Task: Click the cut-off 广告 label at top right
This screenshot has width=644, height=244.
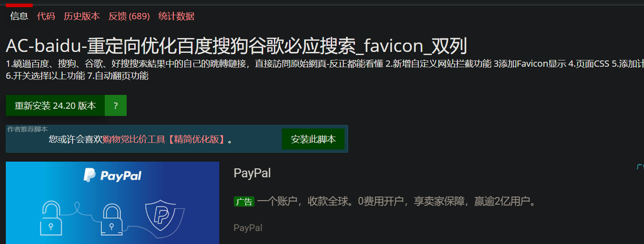Action: pyautogui.click(x=640, y=167)
